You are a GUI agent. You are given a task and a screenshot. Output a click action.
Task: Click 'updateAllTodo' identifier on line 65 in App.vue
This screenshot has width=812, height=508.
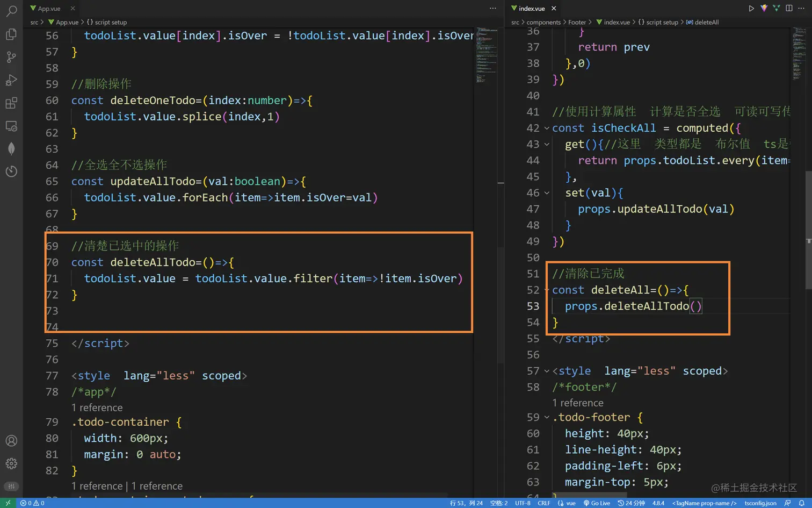153,182
